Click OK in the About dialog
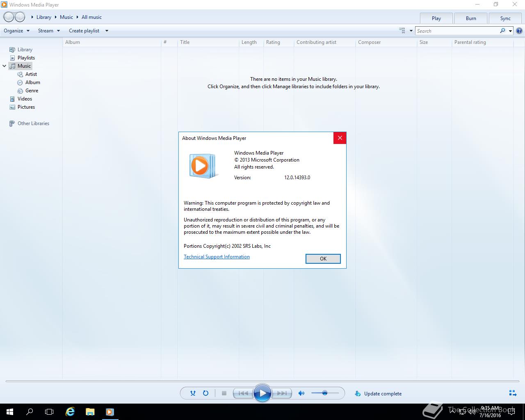The image size is (525, 420). pos(323,258)
